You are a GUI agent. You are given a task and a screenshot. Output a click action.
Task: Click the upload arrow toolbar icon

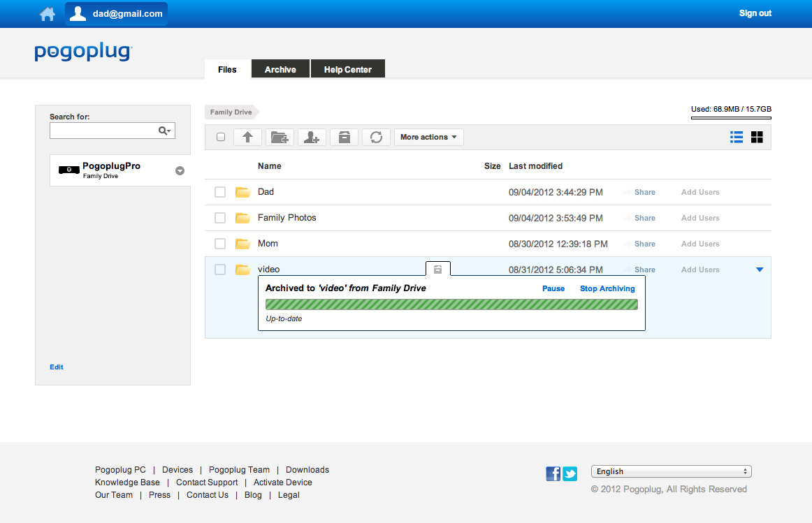[x=247, y=138]
